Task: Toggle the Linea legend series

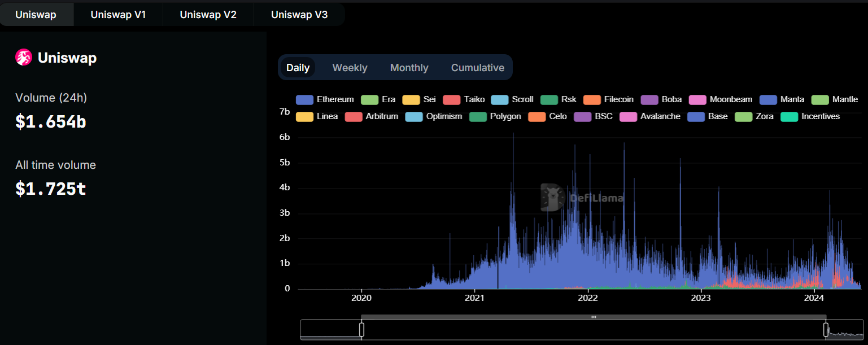Action: coord(317,116)
